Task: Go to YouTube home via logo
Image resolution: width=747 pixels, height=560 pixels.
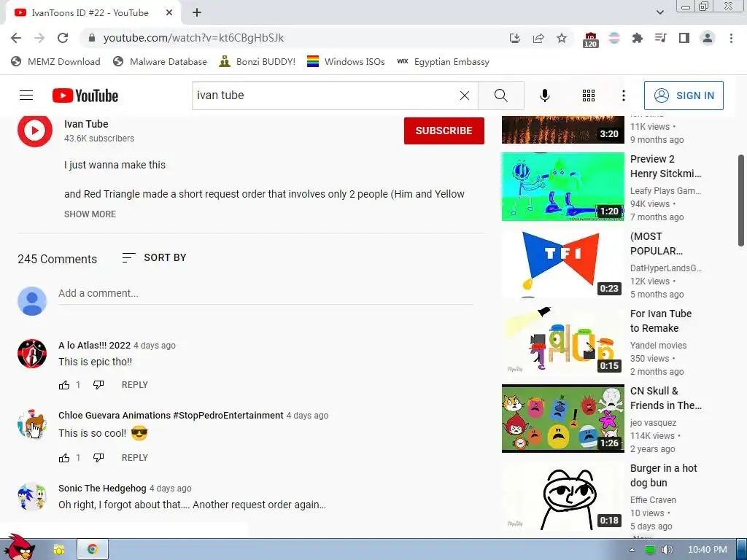Action: 85,96
